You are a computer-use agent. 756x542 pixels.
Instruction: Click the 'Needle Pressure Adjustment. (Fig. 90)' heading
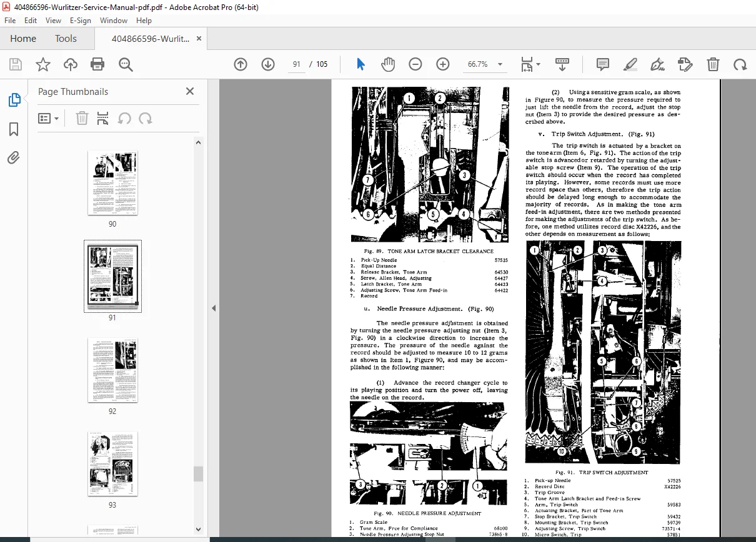[x=435, y=308]
